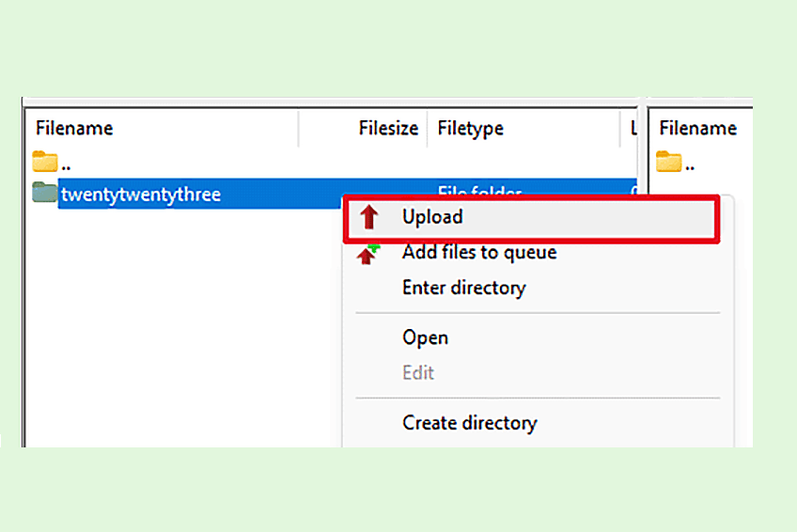Select Add files to queue menu entry
The image size is (797, 532).
click(478, 253)
